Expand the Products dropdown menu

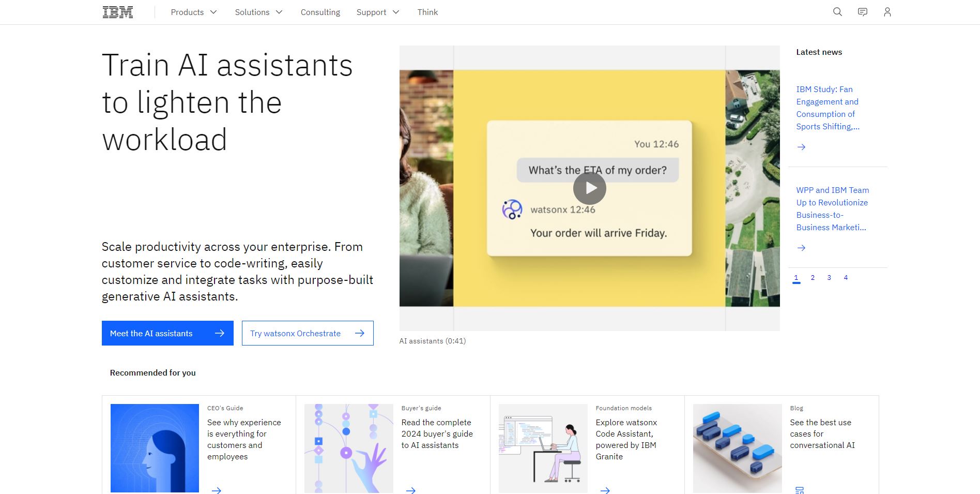(194, 12)
